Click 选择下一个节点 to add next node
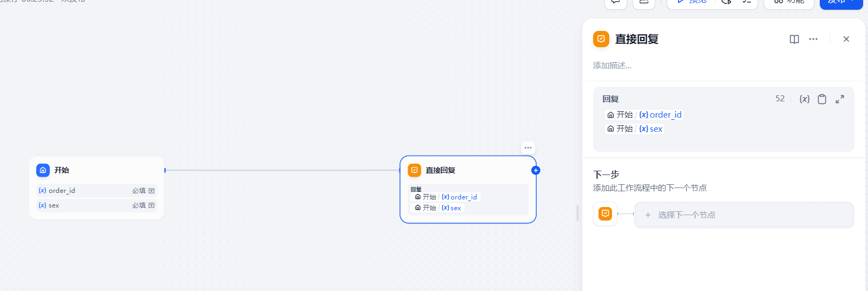 tap(744, 215)
